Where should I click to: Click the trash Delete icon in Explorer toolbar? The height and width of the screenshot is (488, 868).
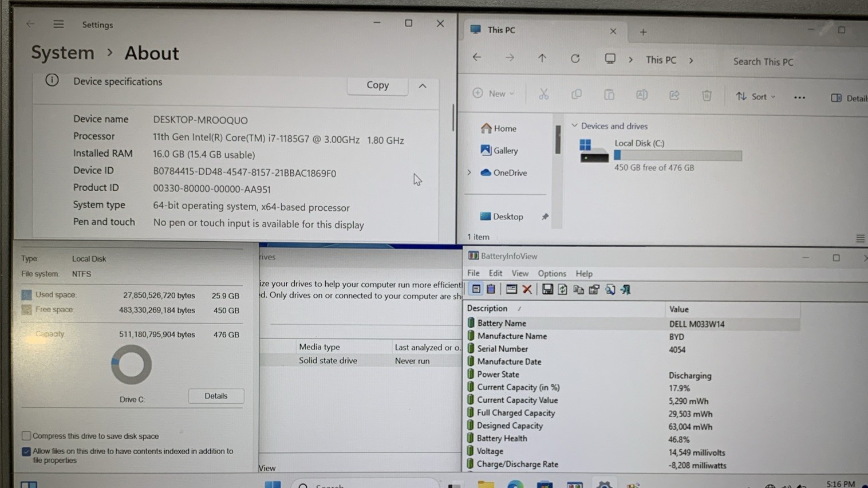click(x=707, y=96)
